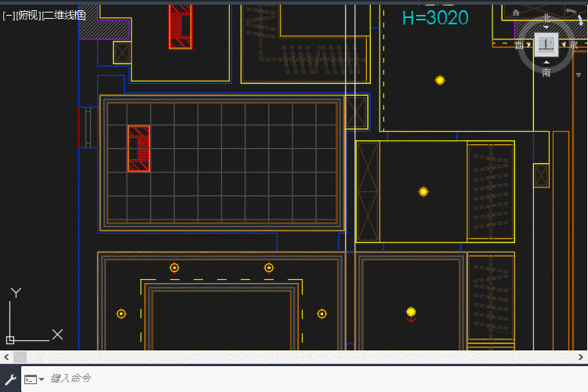Select the red hatched diffuser inside the grid ceiling
Viewport: 588px width, 392px height.
pos(139,148)
